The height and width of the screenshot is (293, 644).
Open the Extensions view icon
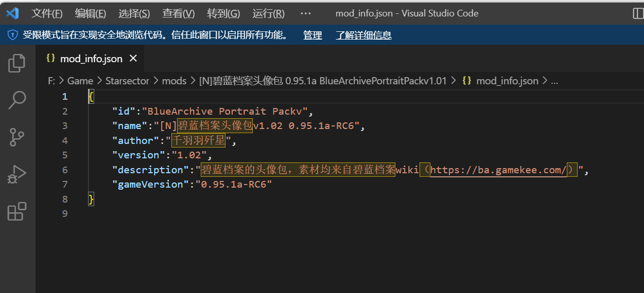(x=17, y=211)
